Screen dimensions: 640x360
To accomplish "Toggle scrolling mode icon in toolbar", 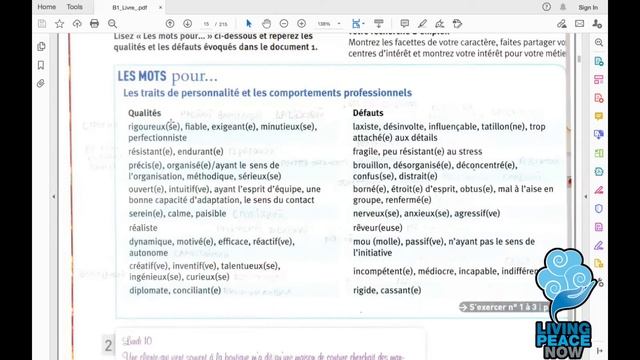I will (x=379, y=24).
